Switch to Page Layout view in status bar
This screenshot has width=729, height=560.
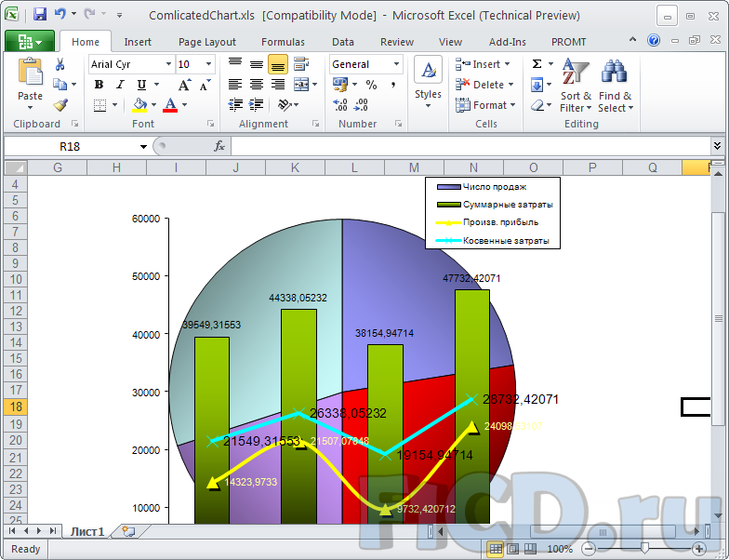[513, 549]
